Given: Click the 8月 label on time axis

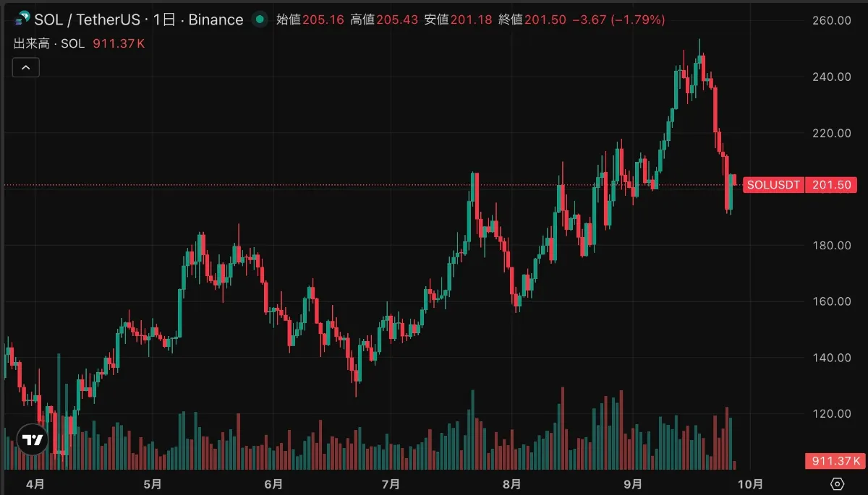Looking at the screenshot, I should [512, 483].
